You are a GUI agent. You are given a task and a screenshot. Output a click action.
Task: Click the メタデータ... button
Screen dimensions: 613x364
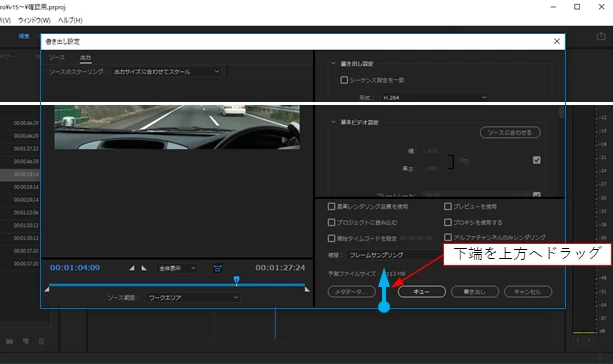coord(351,292)
